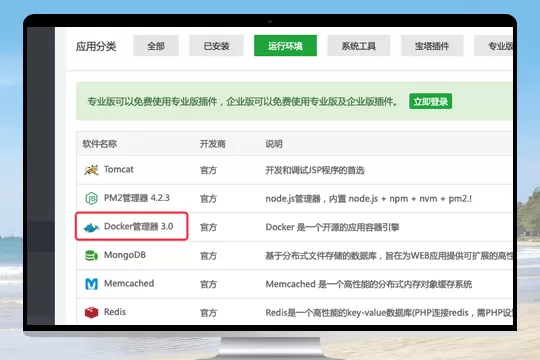Open PM2管理器 4.2.3 entry
This screenshot has height=360, width=540.
tap(137, 198)
